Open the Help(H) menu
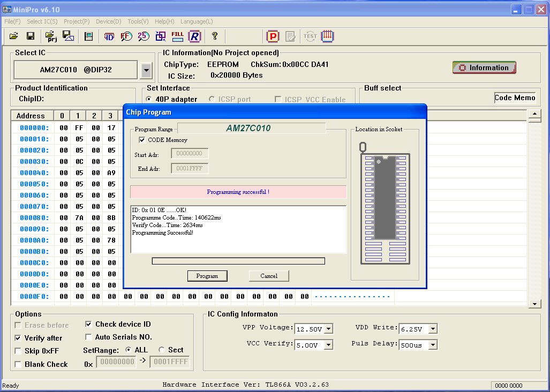 point(164,22)
